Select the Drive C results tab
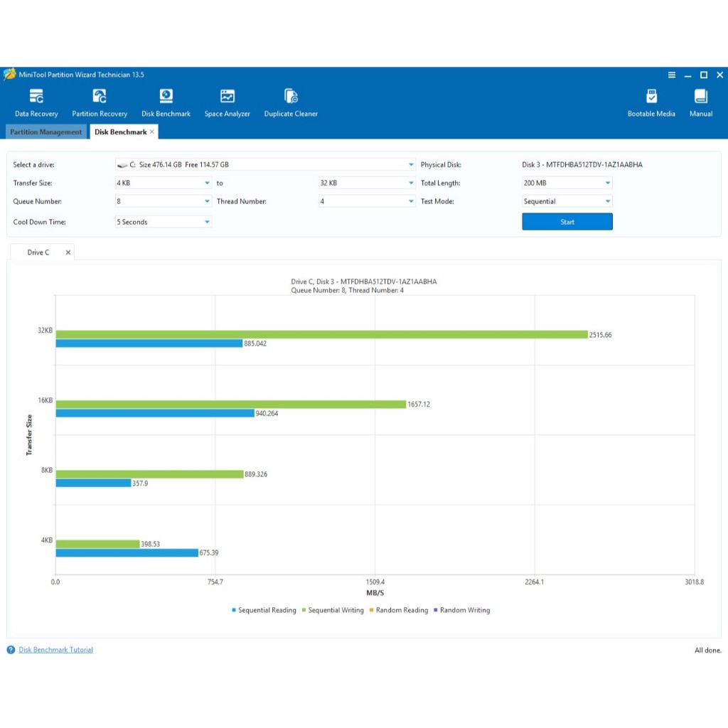The width and height of the screenshot is (728, 728). (38, 252)
